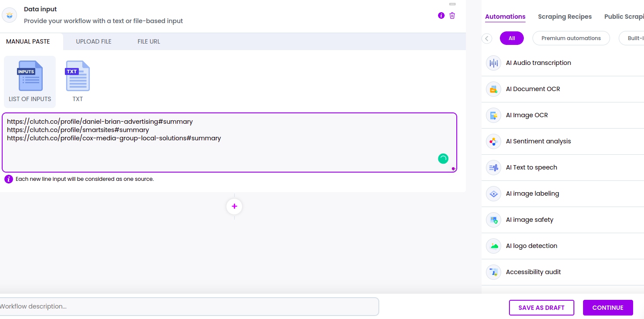Click AI image labeling icon
Image resolution: width=644 pixels, height=319 pixels.
(494, 193)
